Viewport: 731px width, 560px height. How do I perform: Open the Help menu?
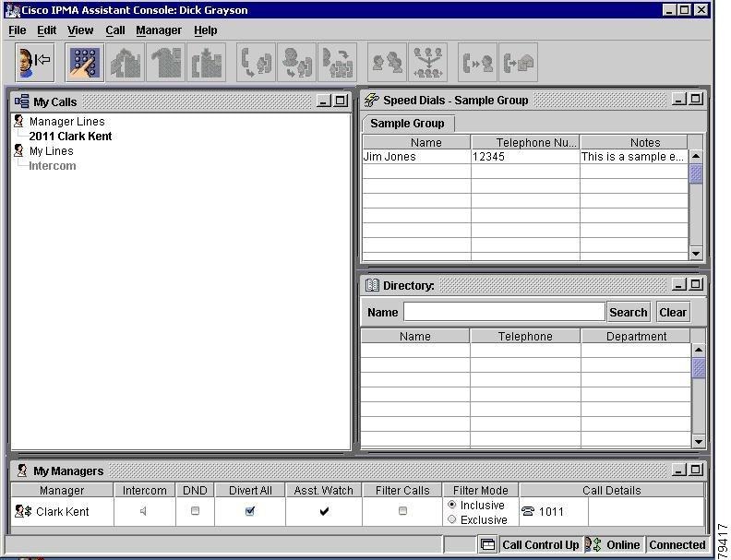click(x=206, y=30)
